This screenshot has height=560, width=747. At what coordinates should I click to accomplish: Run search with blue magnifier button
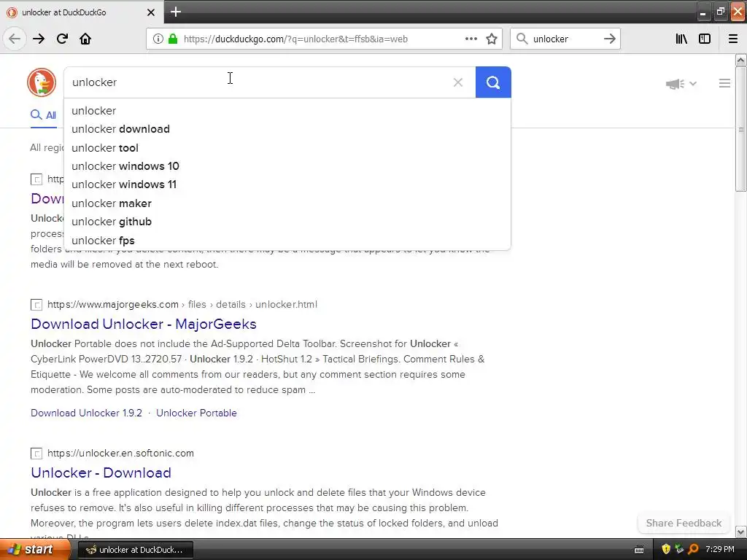[493, 82]
